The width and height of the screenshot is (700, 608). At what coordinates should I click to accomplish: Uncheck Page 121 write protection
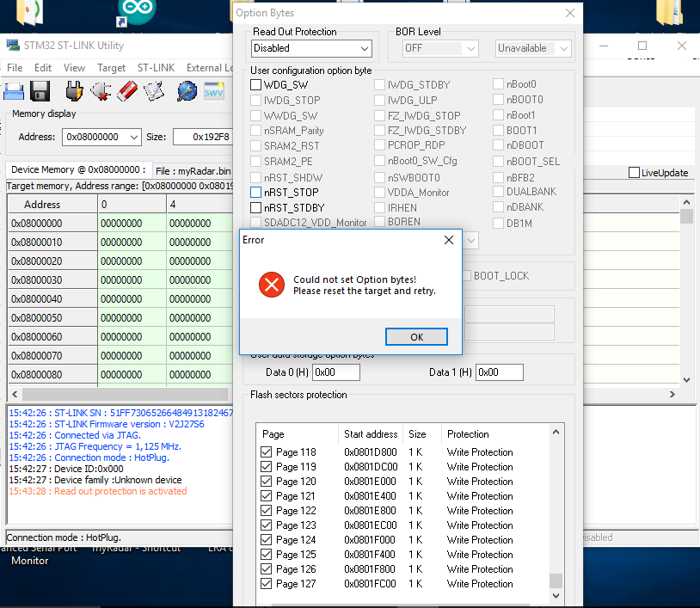pyautogui.click(x=266, y=495)
